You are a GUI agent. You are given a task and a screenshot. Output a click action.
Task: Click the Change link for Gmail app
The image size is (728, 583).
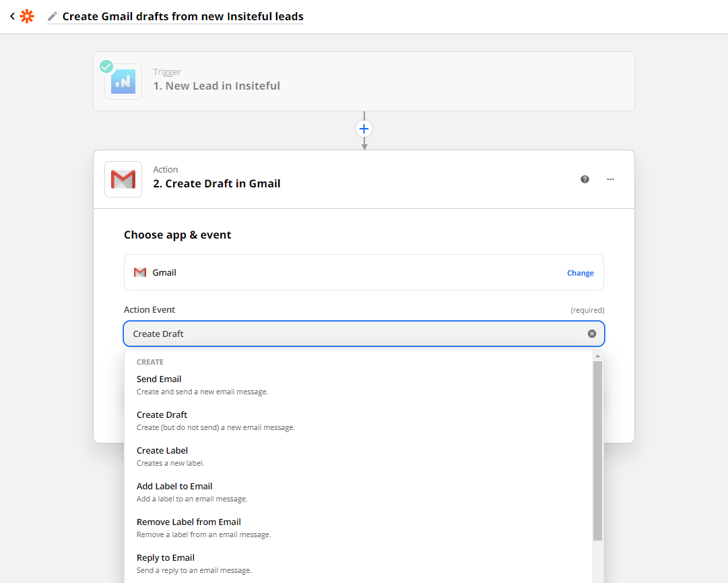[x=580, y=272]
